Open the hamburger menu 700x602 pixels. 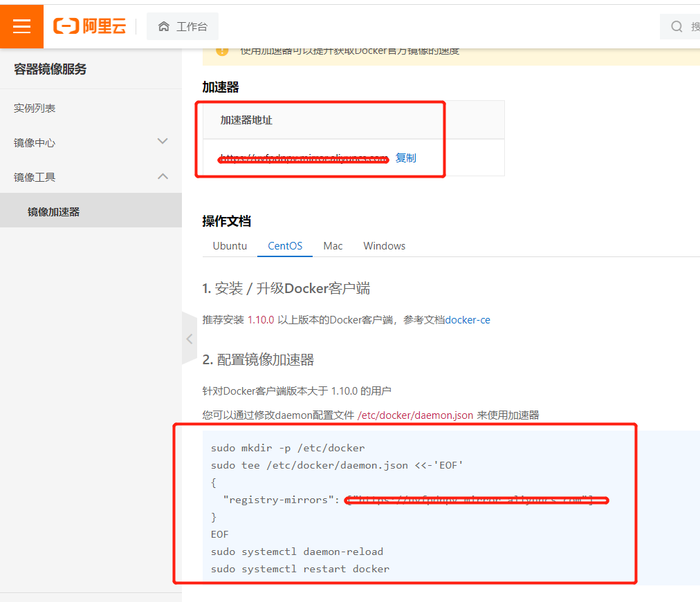point(21,26)
